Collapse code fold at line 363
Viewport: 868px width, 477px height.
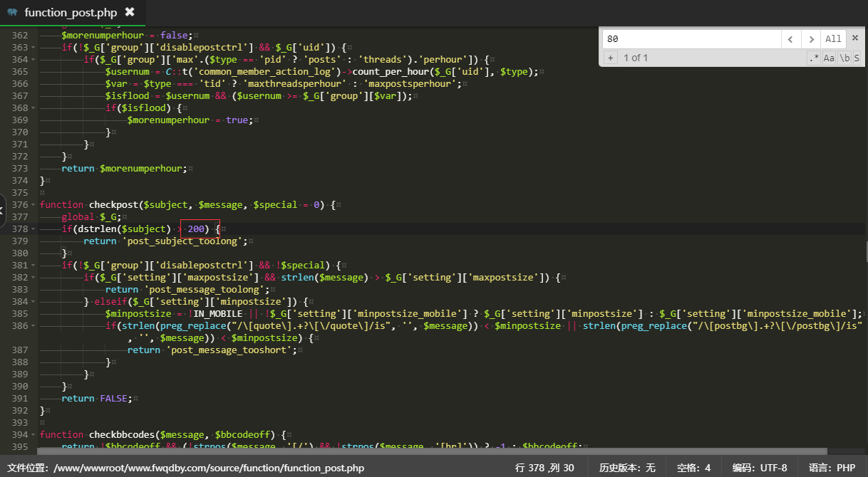click(34, 48)
